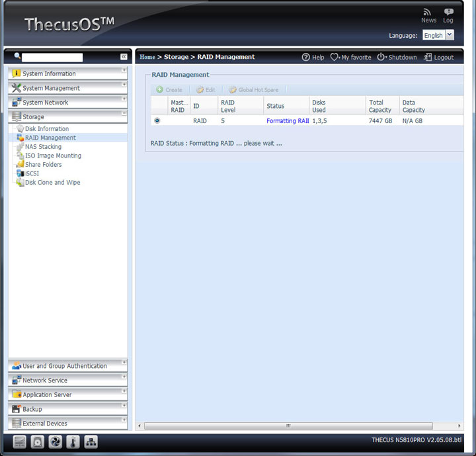Click the Backup floppy icon
The width and height of the screenshot is (476, 456).
[16, 409]
